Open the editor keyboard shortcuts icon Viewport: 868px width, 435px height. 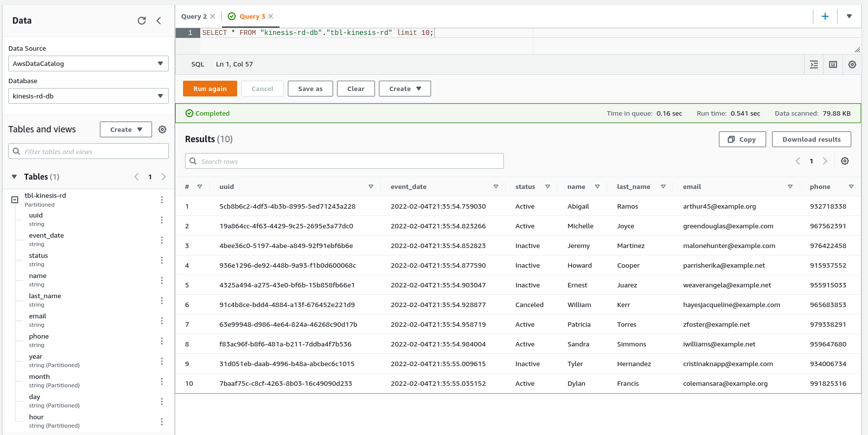pyautogui.click(x=833, y=64)
